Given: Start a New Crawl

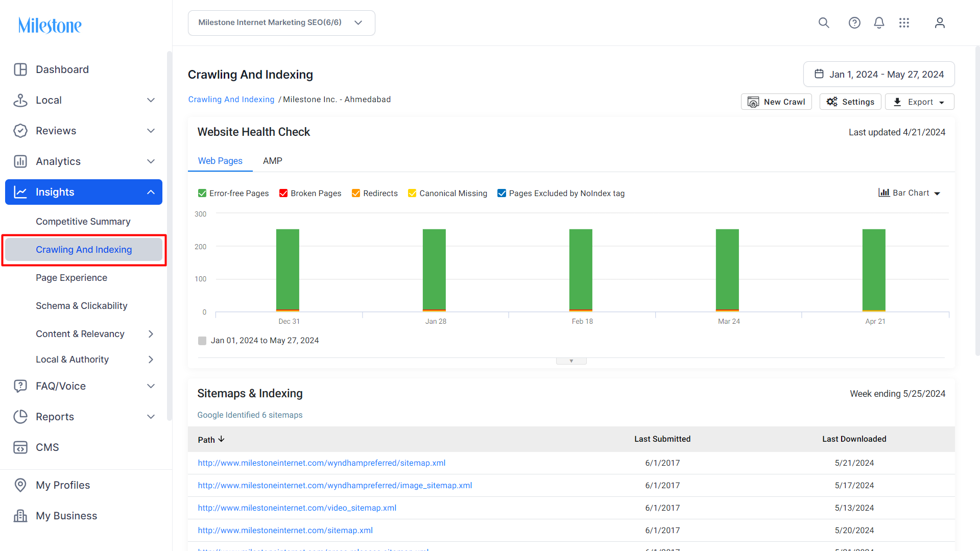Looking at the screenshot, I should (x=776, y=102).
